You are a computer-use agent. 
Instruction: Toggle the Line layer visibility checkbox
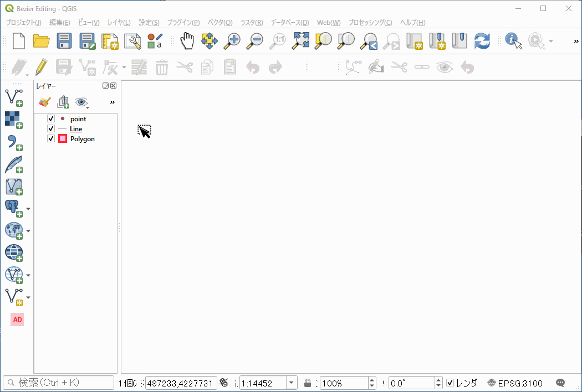pos(51,129)
